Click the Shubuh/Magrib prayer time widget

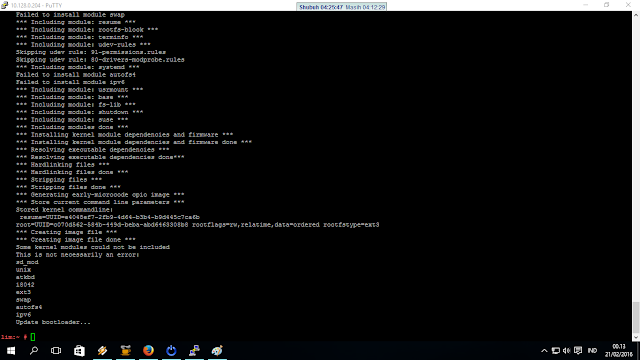coord(342,7)
